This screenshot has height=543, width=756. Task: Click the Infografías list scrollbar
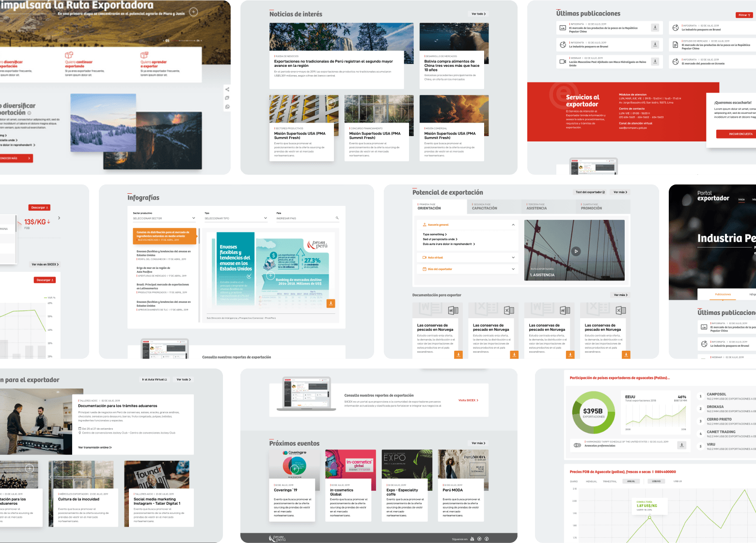(x=199, y=276)
